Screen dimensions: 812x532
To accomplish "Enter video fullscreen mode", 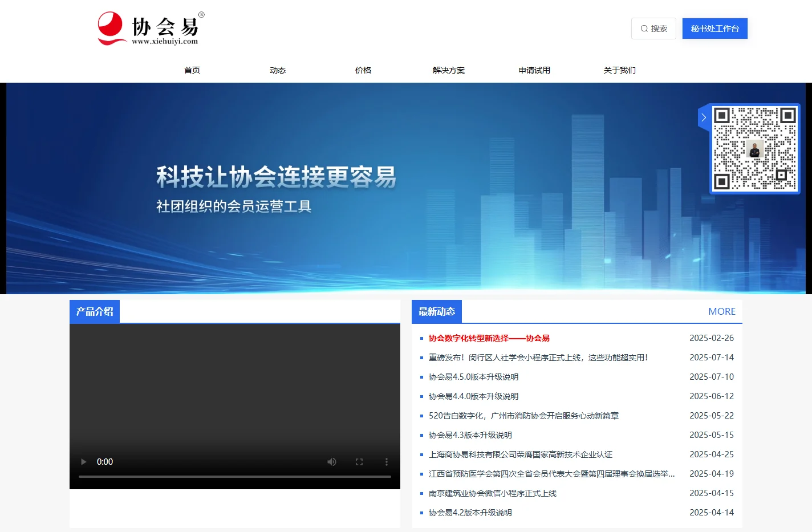I will (359, 462).
